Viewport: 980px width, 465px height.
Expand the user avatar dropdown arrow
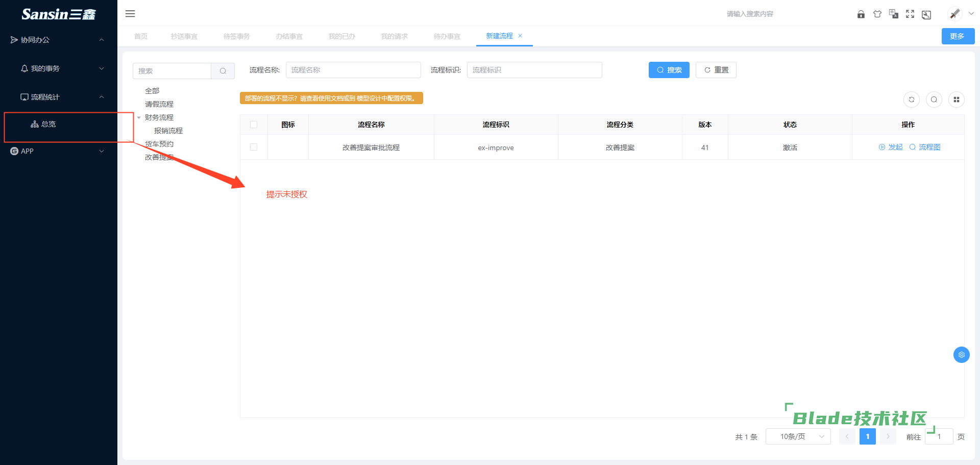[971, 14]
